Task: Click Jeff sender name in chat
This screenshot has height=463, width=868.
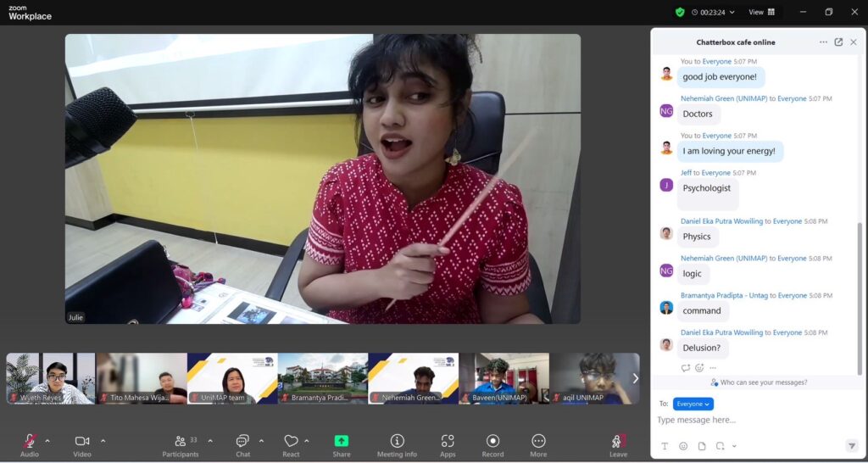Action: pyautogui.click(x=686, y=173)
